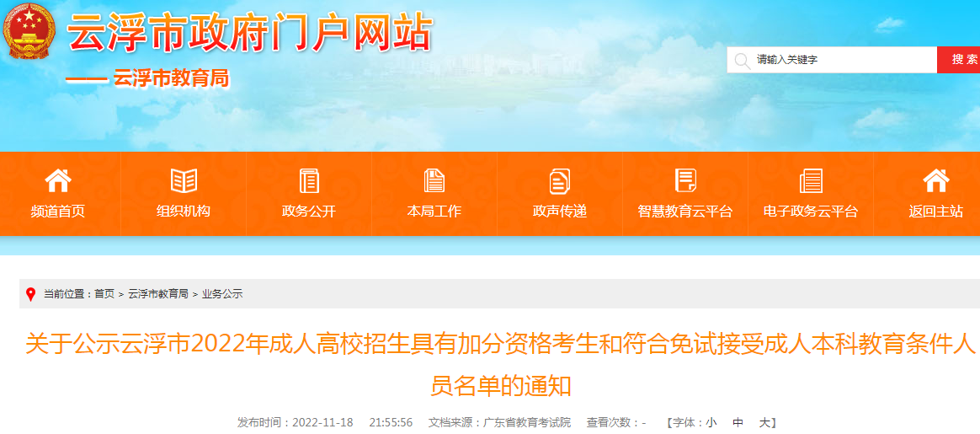Screen dimensions: 980x434
Task: Click the national emblem logo
Action: (x=29, y=29)
